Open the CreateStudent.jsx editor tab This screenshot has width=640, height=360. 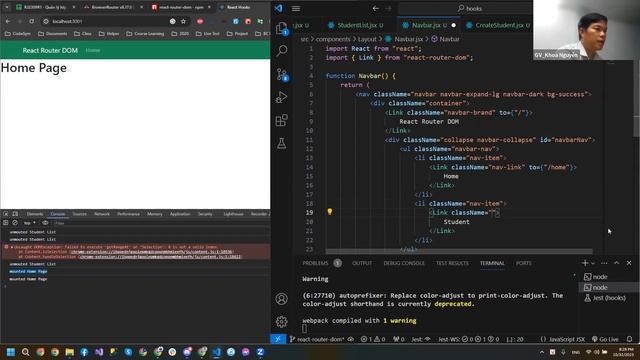point(499,25)
